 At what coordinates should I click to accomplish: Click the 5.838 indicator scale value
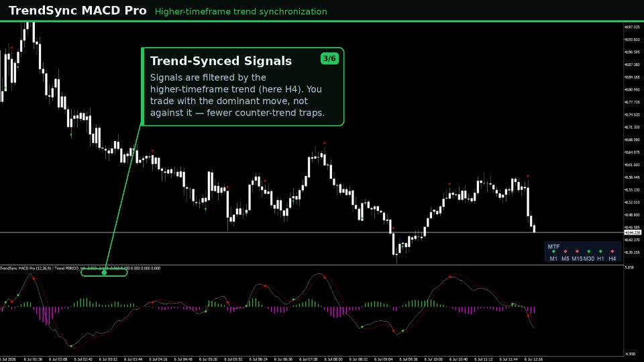tap(629, 268)
